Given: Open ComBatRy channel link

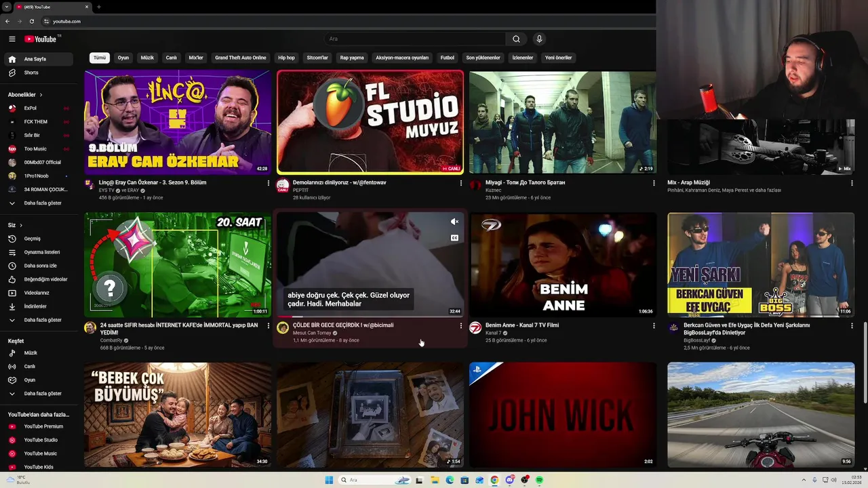Looking at the screenshot, I should tap(111, 340).
